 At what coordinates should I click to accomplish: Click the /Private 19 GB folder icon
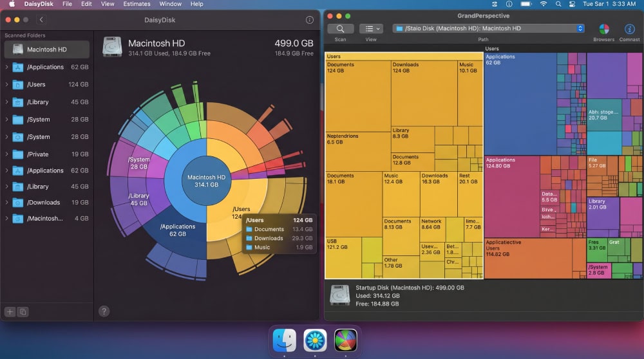point(17,154)
